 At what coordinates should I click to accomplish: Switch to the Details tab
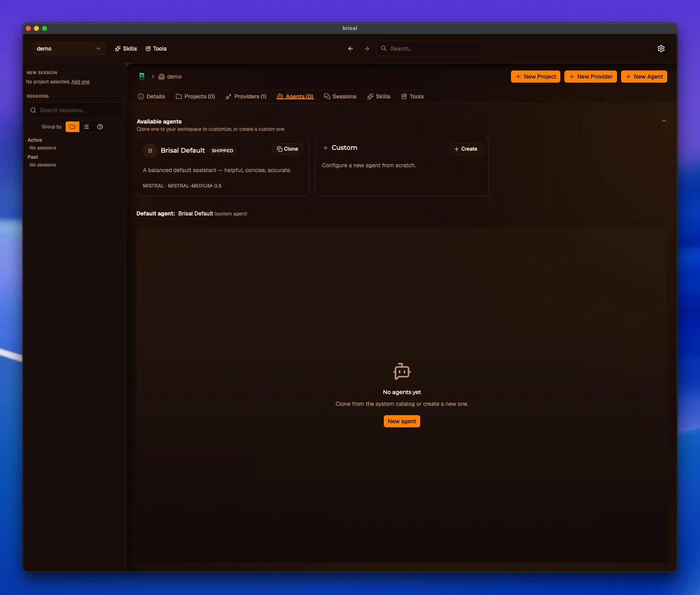pos(151,96)
